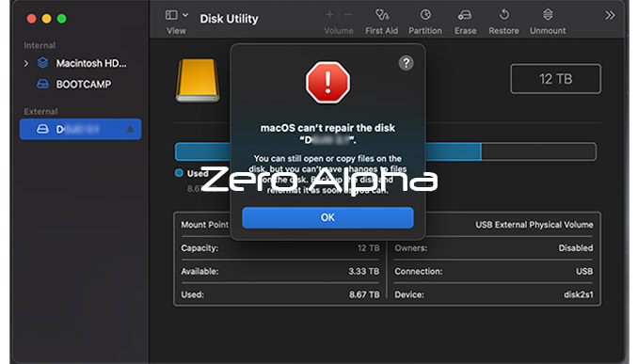638x364 pixels.
Task: Click the blue Used legend dot
Action: point(179,173)
